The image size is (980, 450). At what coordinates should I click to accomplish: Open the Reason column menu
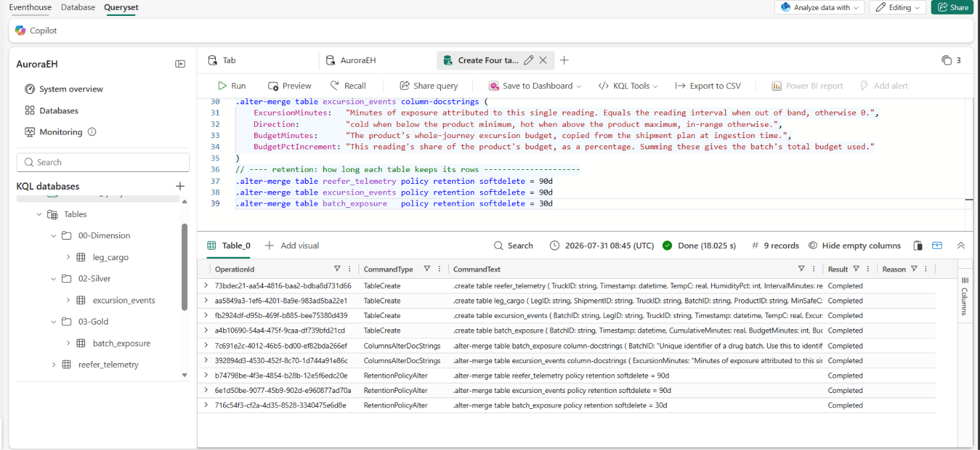tap(927, 269)
